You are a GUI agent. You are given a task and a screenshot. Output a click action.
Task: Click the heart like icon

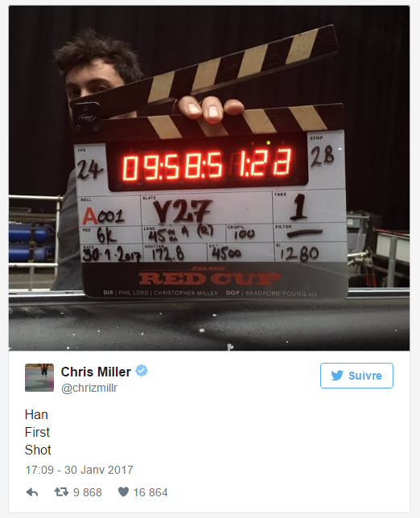(123, 492)
